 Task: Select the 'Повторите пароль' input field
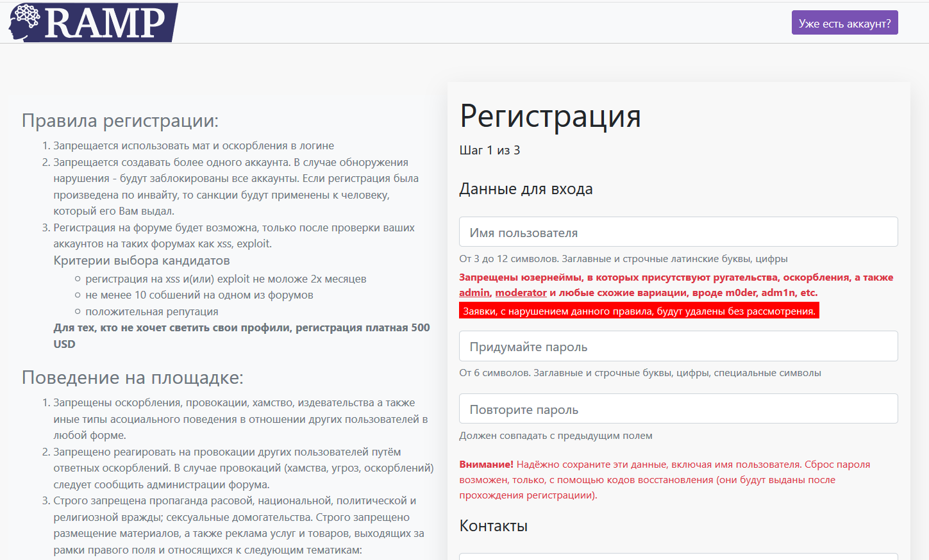(678, 409)
